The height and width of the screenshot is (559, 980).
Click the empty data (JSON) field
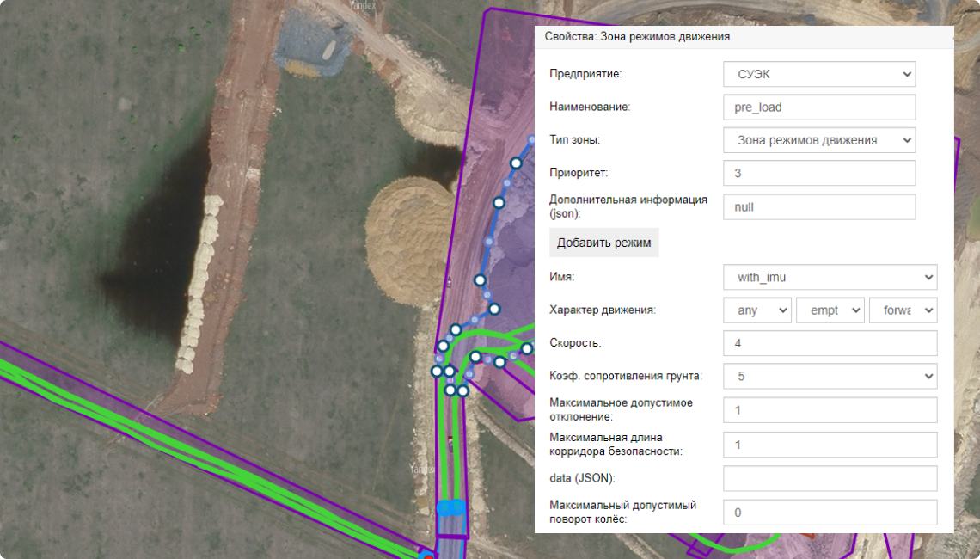point(830,478)
